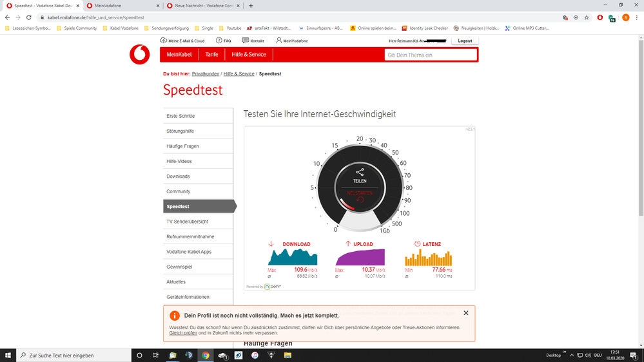Open the Sendungsverfolgung bookmark folder

pos(166,28)
